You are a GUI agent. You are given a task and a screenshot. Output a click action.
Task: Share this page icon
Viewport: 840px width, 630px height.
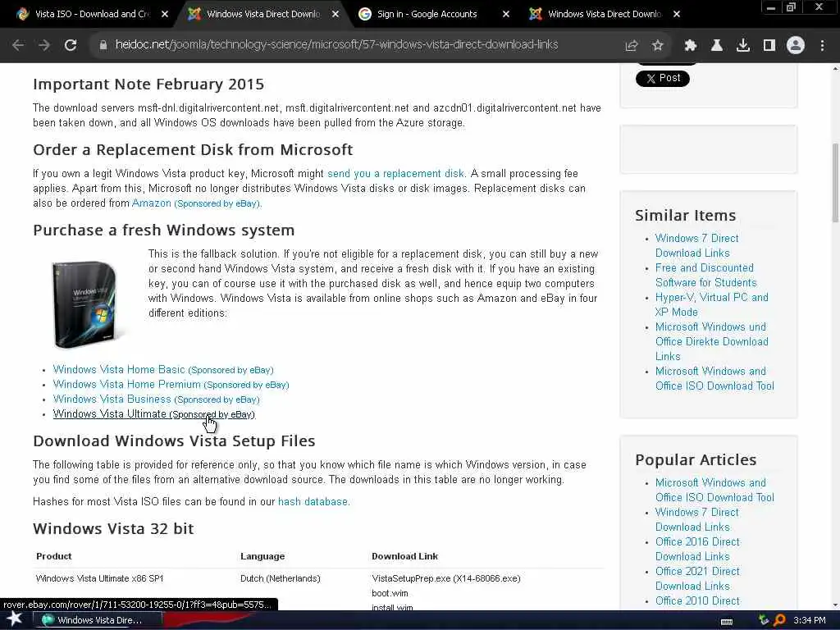tap(632, 46)
